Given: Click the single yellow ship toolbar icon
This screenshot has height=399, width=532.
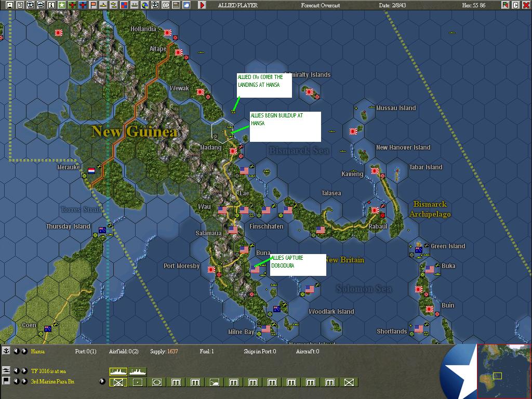Looking at the screenshot, I should click(x=103, y=5).
